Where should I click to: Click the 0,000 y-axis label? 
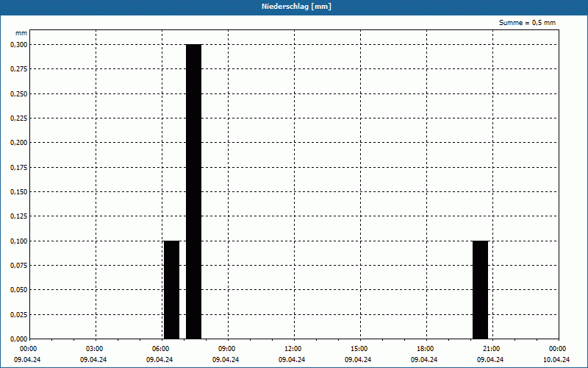pos(19,339)
